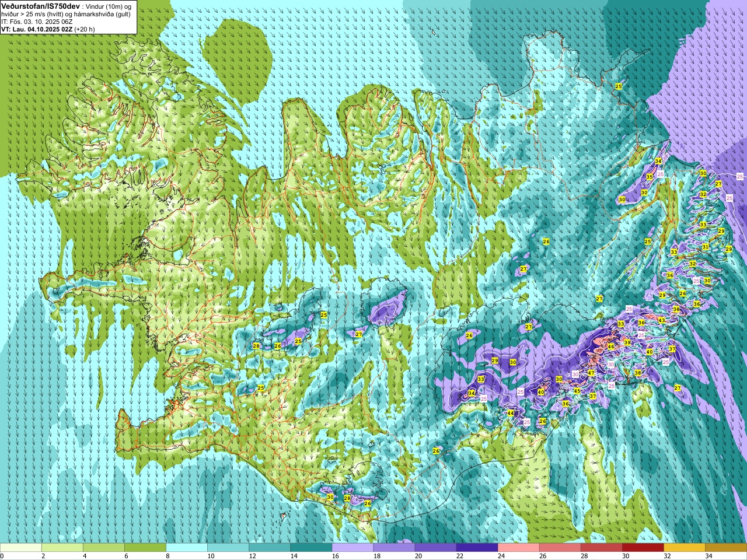747x560 pixels.
Task: Select the green 6–8 legend swatch
Action: (145, 548)
